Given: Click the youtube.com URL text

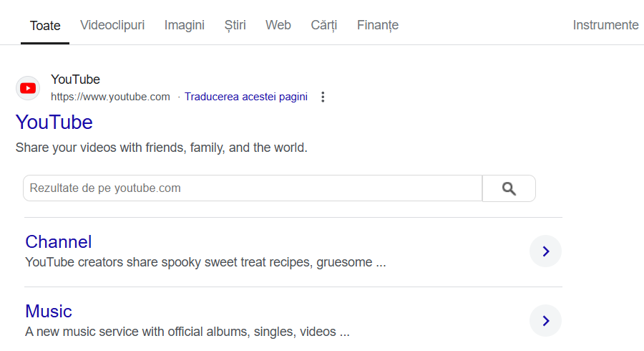Looking at the screenshot, I should (x=110, y=97).
